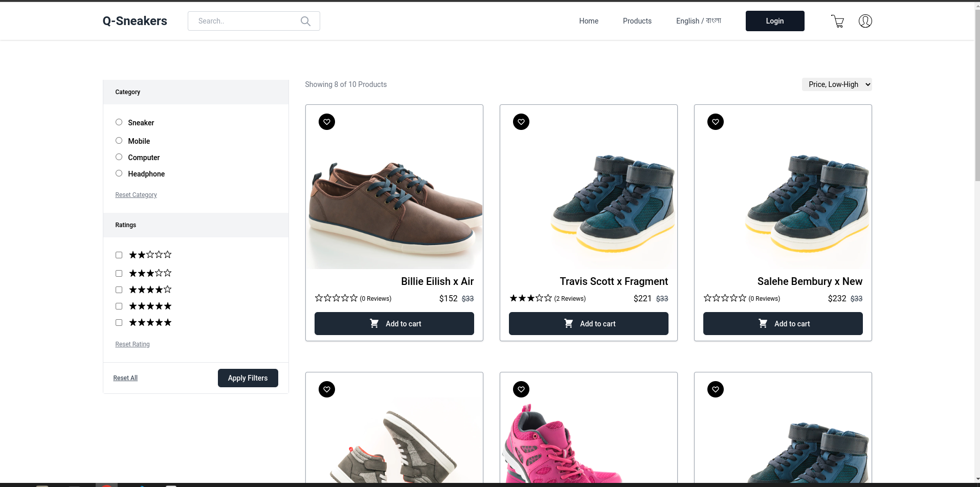980x487 pixels.
Task: Click the $232 price
Action: click(837, 299)
